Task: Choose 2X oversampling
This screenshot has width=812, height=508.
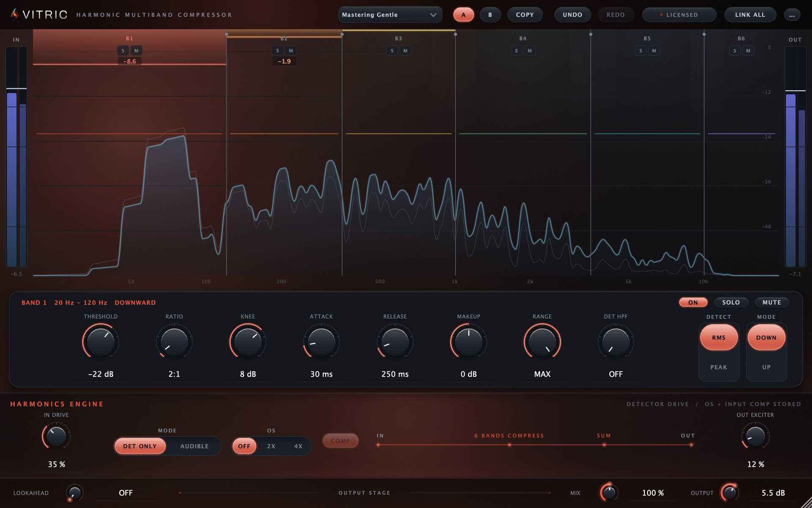Action: 271,446
